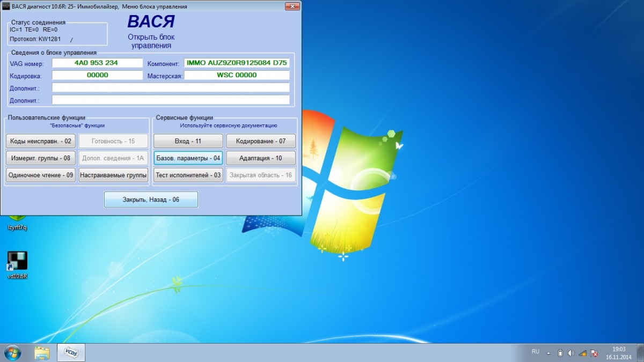Open the volume speaker tray icon
Image resolution: width=644 pixels, height=362 pixels.
pyautogui.click(x=571, y=353)
